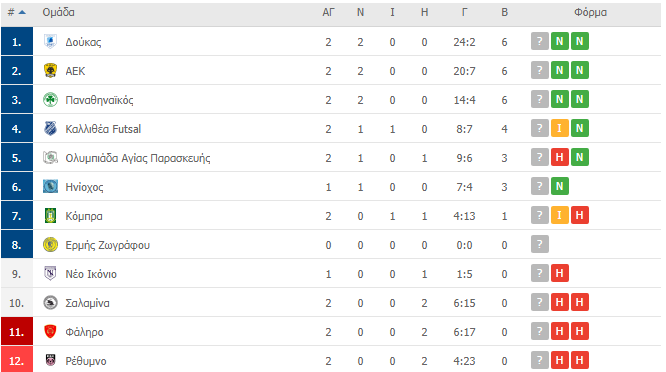Click the Δούκας team logo
Image resolution: width=666 pixels, height=372 pixels.
pos(50,42)
